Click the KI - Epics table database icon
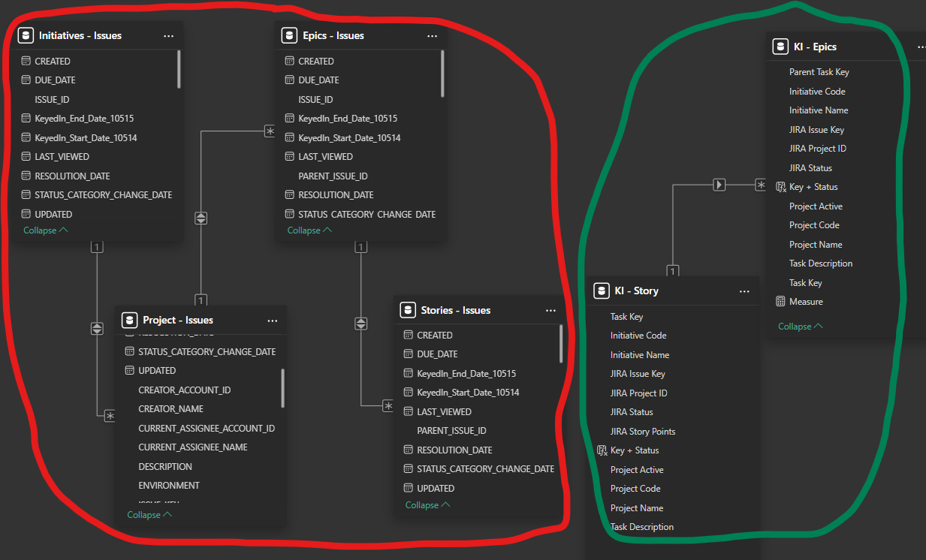Image resolution: width=926 pixels, height=560 pixels. [x=780, y=47]
